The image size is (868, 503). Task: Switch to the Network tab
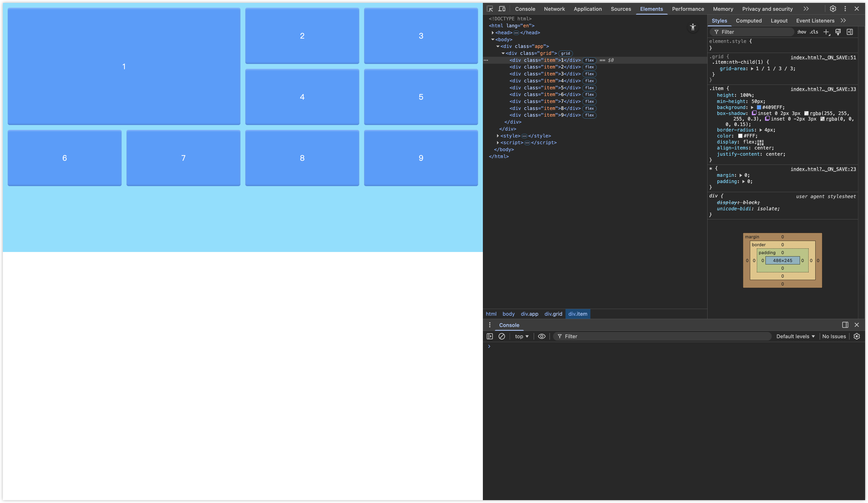click(x=554, y=9)
